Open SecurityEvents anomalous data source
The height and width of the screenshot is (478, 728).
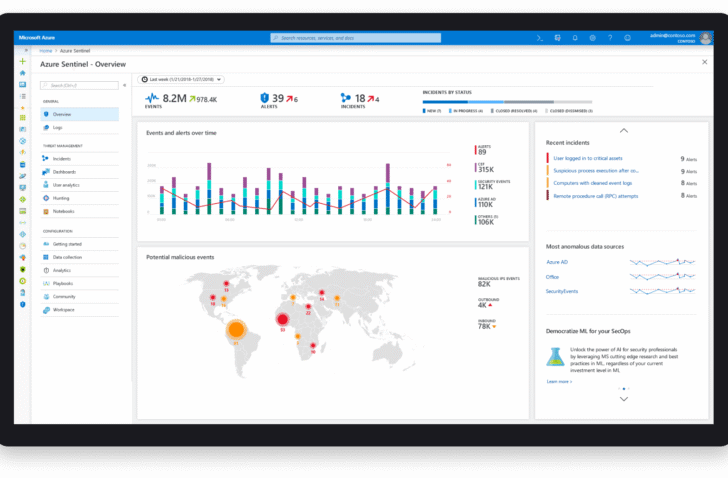[x=562, y=291]
